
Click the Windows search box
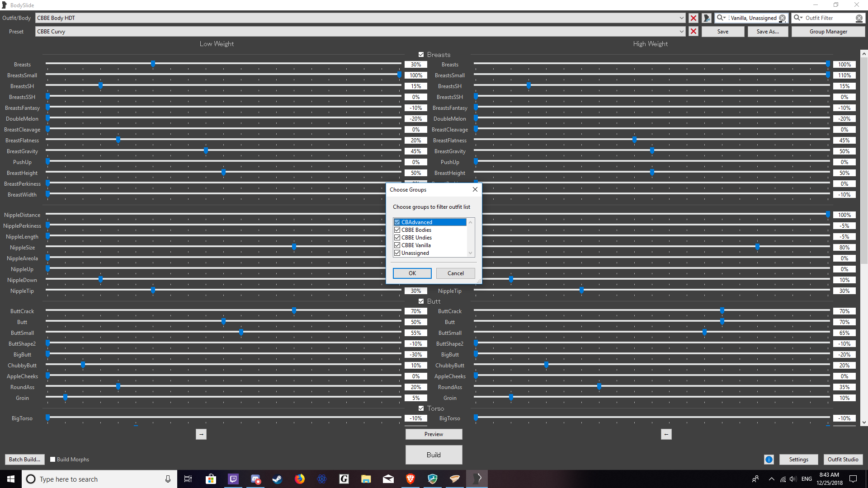(x=99, y=479)
